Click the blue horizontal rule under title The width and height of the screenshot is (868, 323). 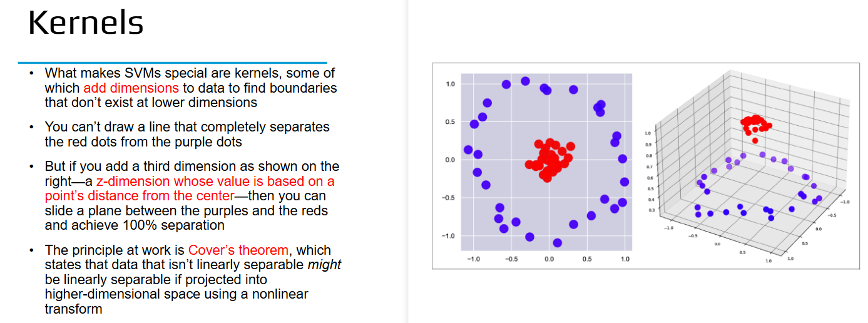point(172,63)
